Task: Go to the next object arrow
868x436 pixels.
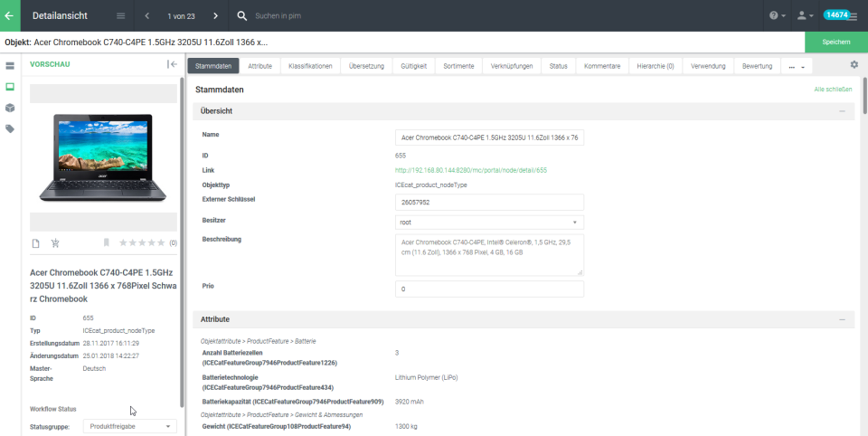Action: tap(215, 16)
